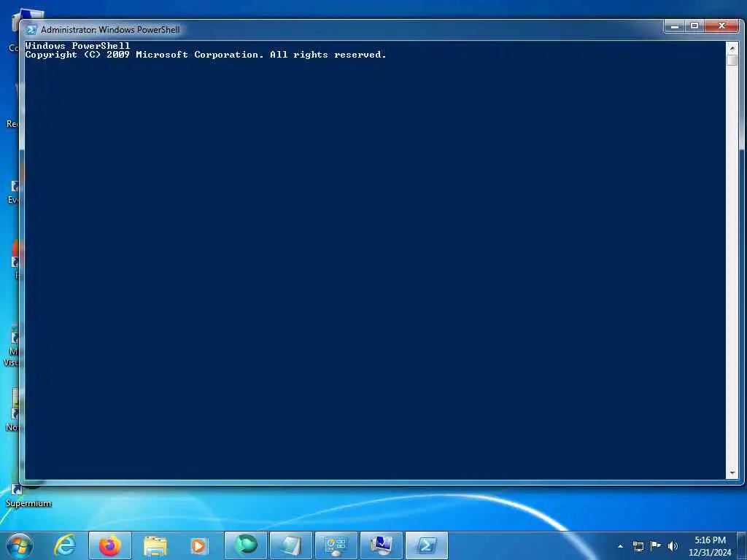This screenshot has height=560, width=747.
Task: Open the volume speaker tray icon
Action: (x=673, y=546)
